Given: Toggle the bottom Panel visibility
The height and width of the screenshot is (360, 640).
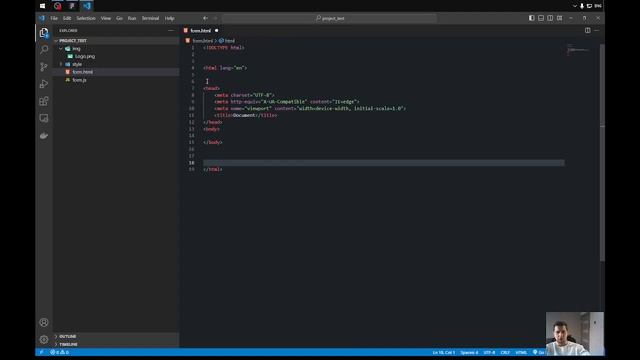Looking at the screenshot, I should point(541,18).
